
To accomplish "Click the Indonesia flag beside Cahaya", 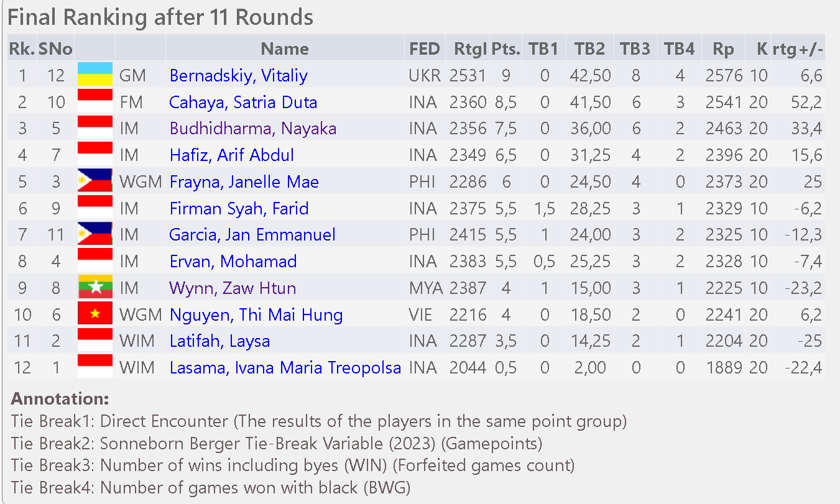I will coord(95,101).
